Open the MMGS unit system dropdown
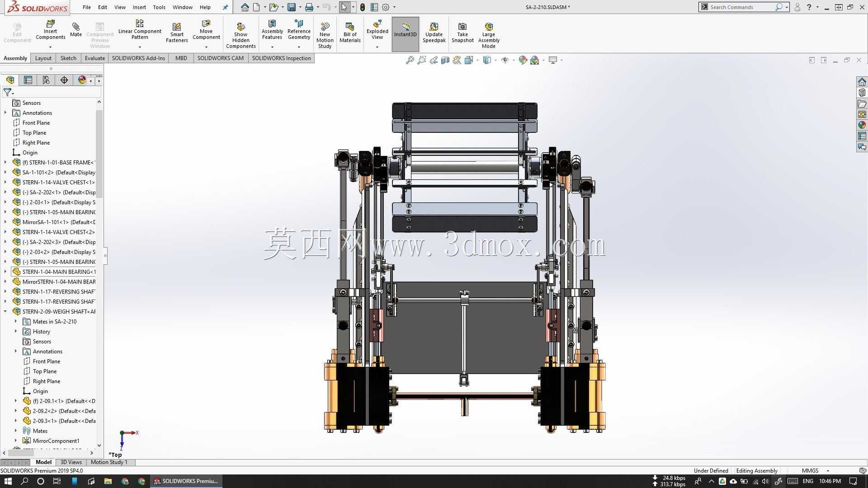This screenshot has height=488, width=868. (828, 471)
